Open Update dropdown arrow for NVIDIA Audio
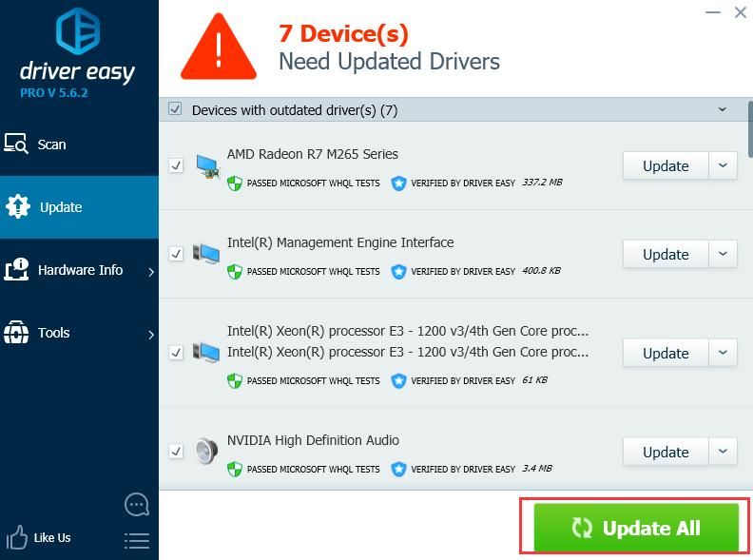 (723, 451)
